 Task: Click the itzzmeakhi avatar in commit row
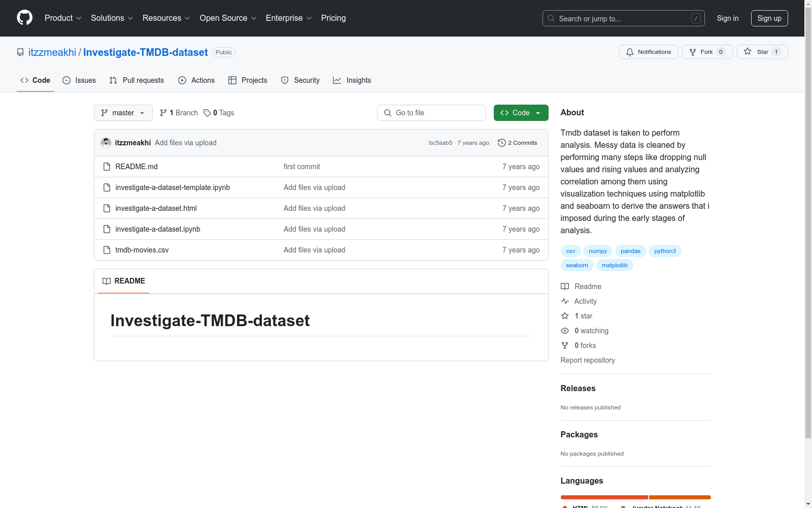coord(106,143)
